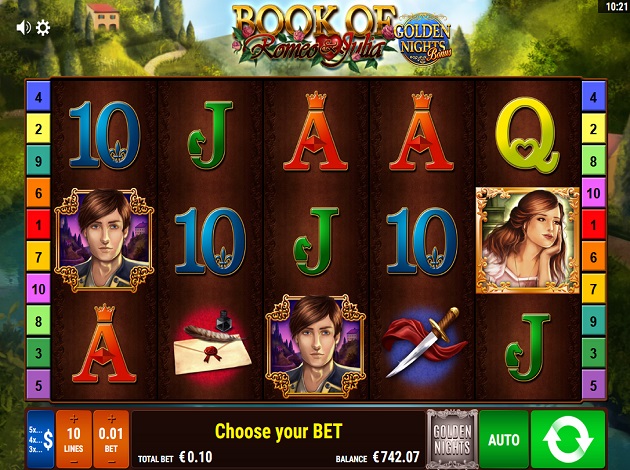Activate the Golden Nights bonus button
Screen dimensions: 630x470
(452, 439)
